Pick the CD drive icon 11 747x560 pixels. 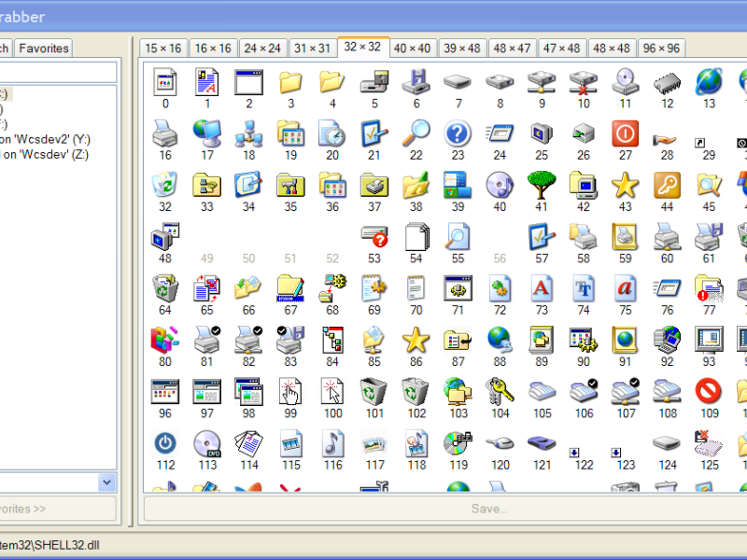[625, 82]
